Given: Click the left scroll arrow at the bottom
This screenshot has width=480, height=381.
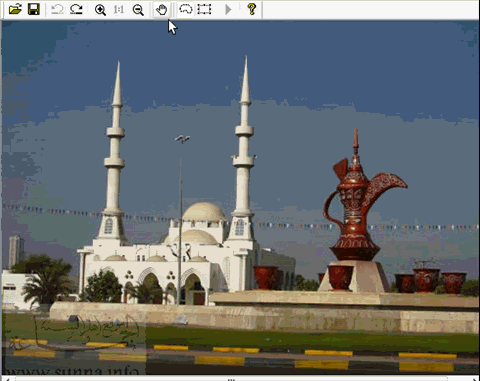Looking at the screenshot, I should [x=8, y=379].
